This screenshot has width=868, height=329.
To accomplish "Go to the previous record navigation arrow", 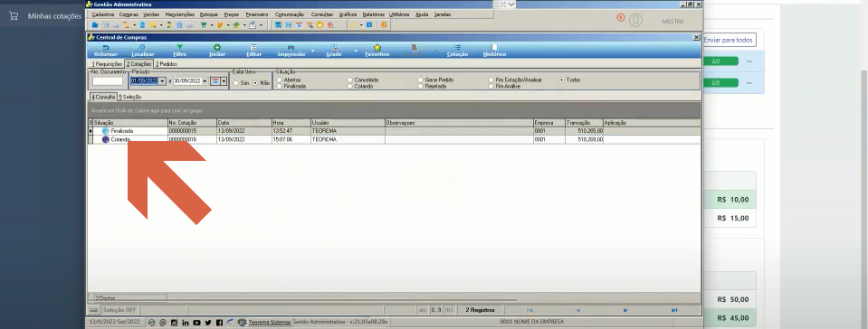I will tap(577, 310).
